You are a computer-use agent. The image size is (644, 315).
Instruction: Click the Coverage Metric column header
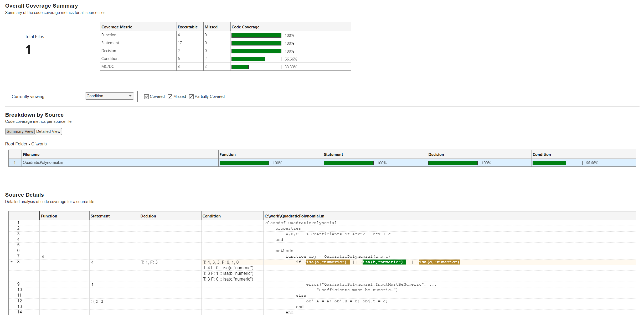click(116, 27)
